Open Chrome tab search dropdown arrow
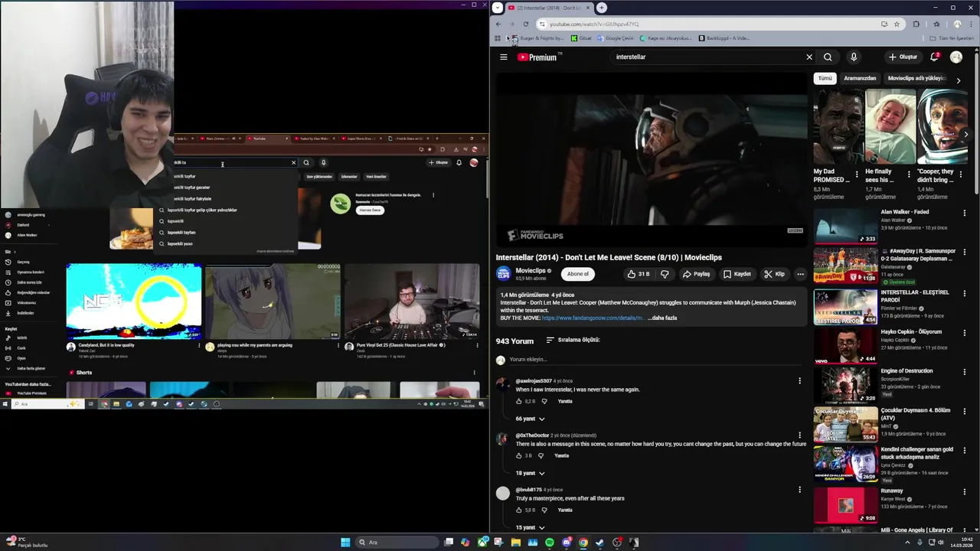The height and width of the screenshot is (551, 980). (498, 8)
